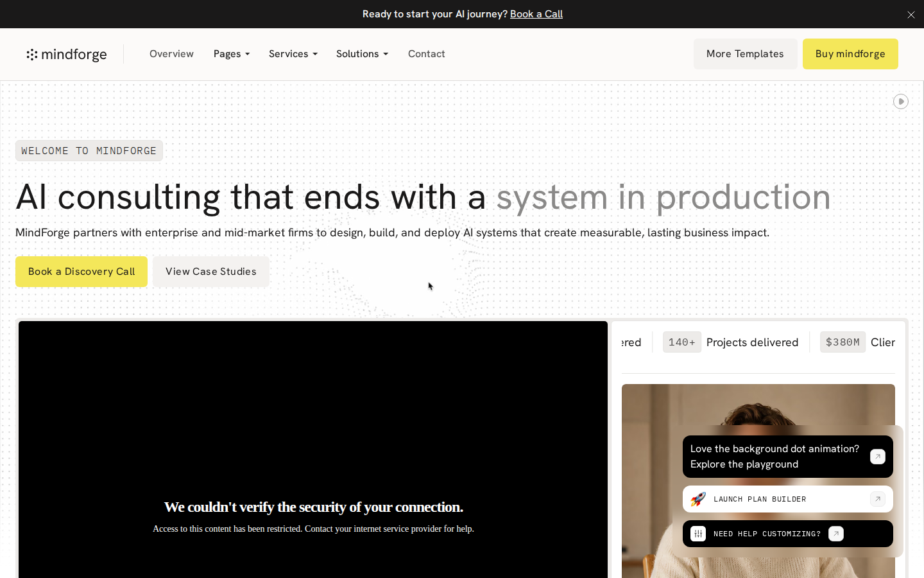Click the person photo thumbnail

point(758,481)
